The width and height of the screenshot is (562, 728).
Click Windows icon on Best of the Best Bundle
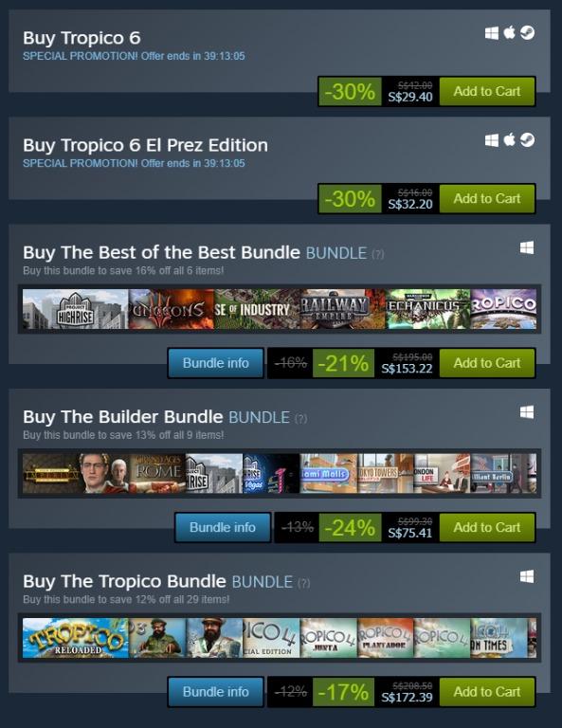527,248
